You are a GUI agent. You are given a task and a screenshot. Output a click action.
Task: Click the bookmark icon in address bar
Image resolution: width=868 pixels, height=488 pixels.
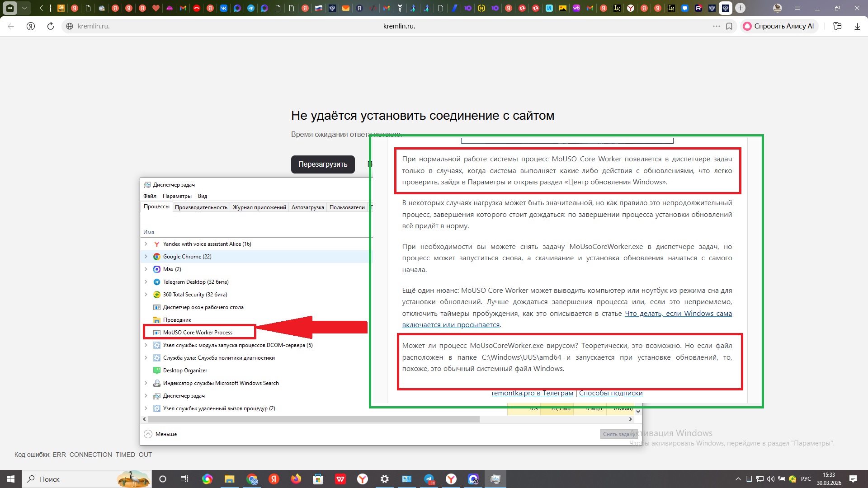(729, 26)
